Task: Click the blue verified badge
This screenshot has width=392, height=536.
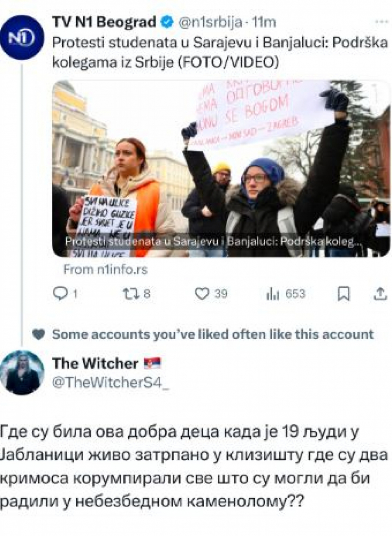Action: 167,22
